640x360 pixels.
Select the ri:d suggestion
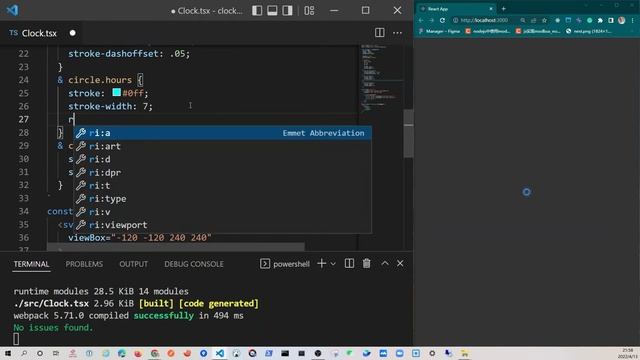tap(222, 159)
